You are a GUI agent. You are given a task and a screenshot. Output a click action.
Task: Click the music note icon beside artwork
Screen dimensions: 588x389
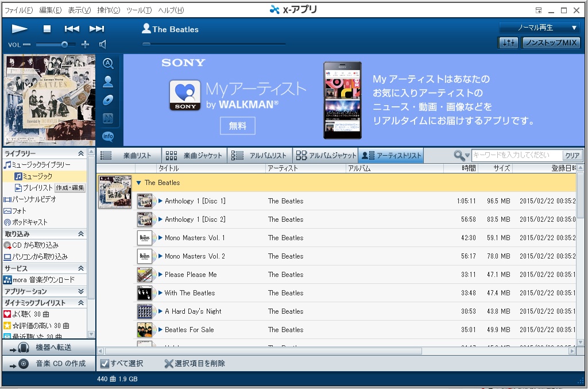[108, 118]
